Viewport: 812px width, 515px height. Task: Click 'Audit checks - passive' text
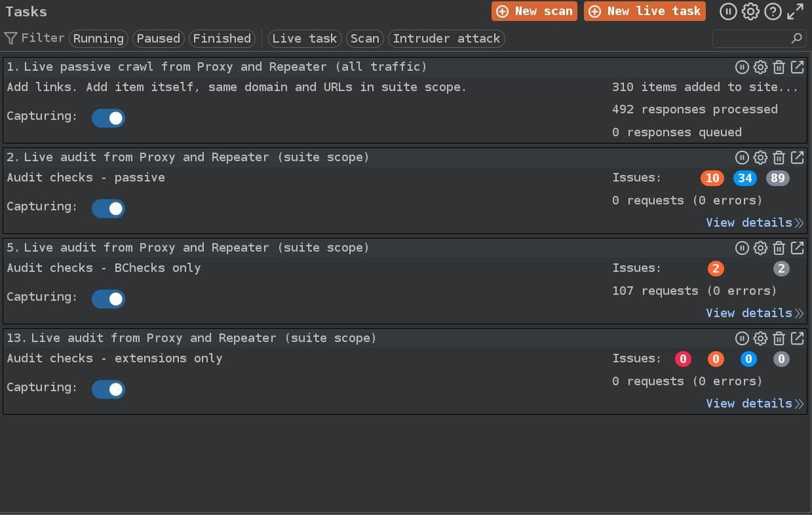pyautogui.click(x=86, y=178)
